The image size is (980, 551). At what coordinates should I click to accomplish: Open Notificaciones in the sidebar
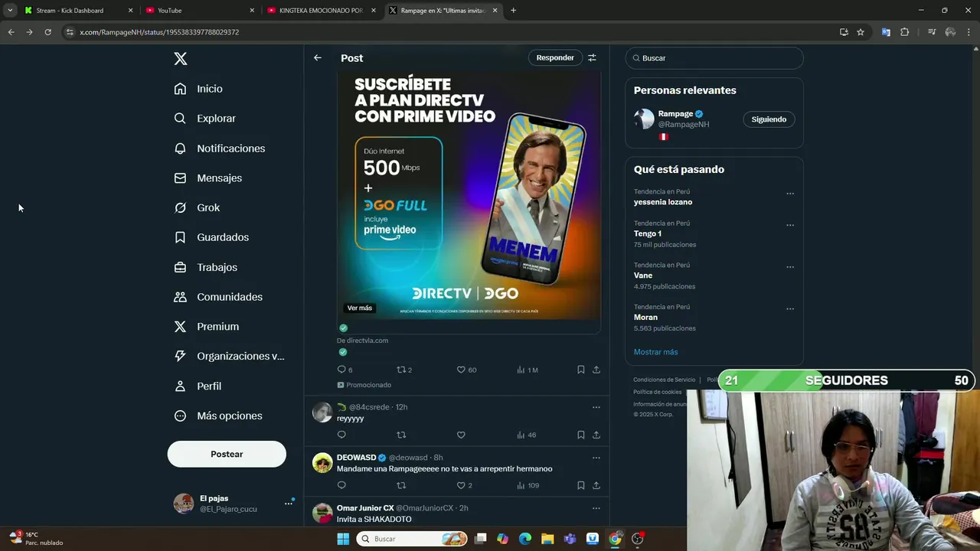(219, 148)
